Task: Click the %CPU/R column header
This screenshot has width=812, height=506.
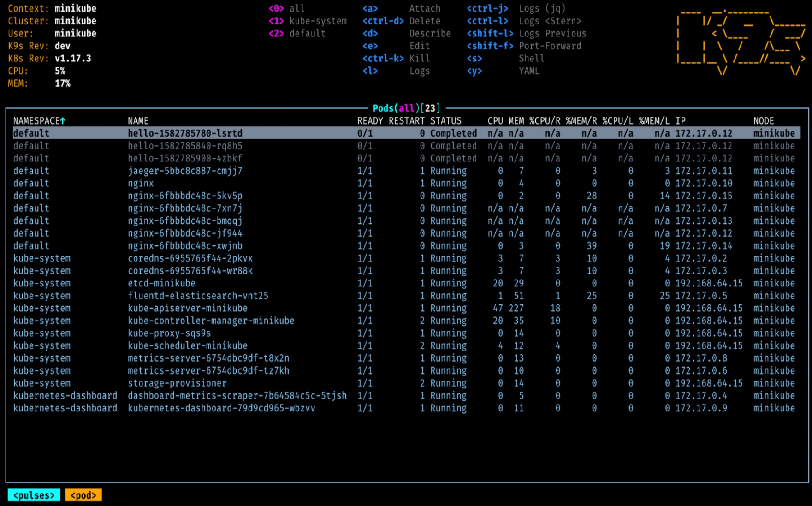Action: (x=545, y=121)
